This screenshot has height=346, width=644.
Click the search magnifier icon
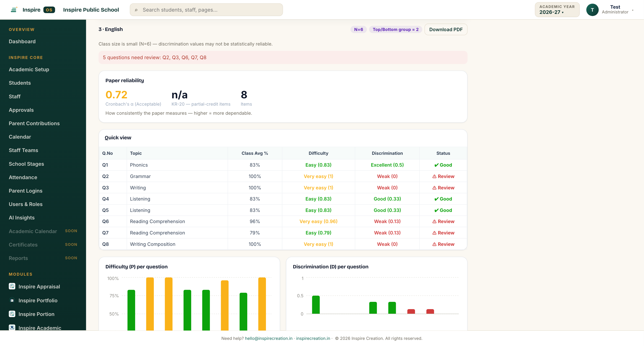[136, 10]
